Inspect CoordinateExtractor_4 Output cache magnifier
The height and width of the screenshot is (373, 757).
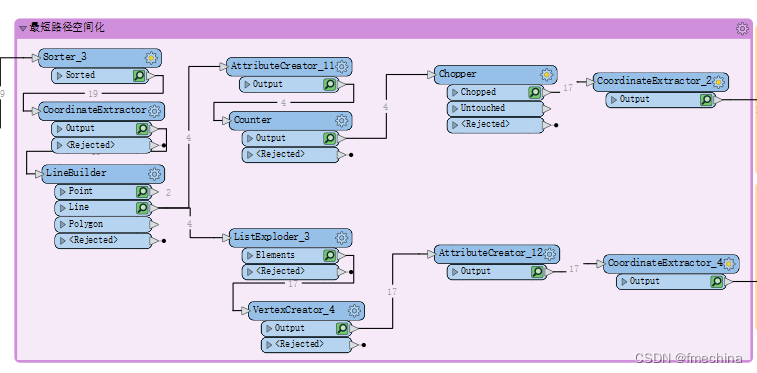(x=716, y=282)
